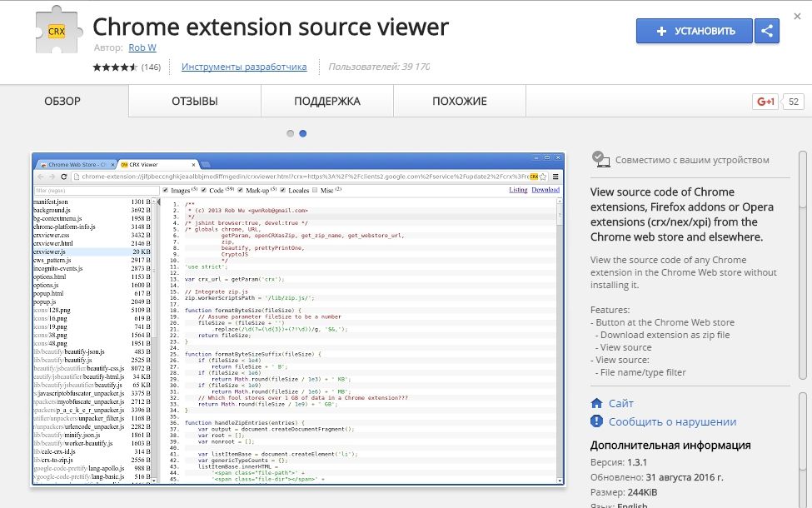
Task: Select the second screenshot carousel dot
Action: pyautogui.click(x=303, y=133)
